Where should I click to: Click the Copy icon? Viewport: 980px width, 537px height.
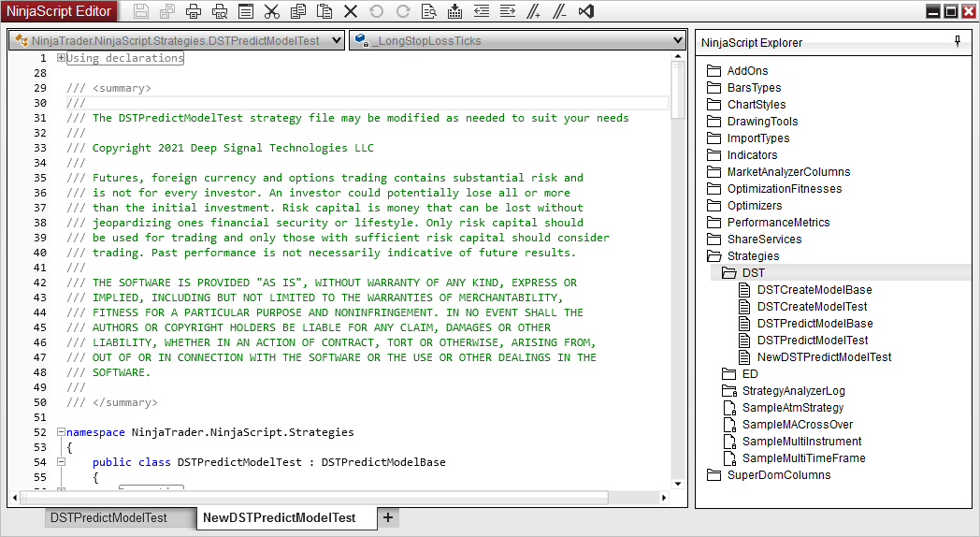pyautogui.click(x=298, y=10)
